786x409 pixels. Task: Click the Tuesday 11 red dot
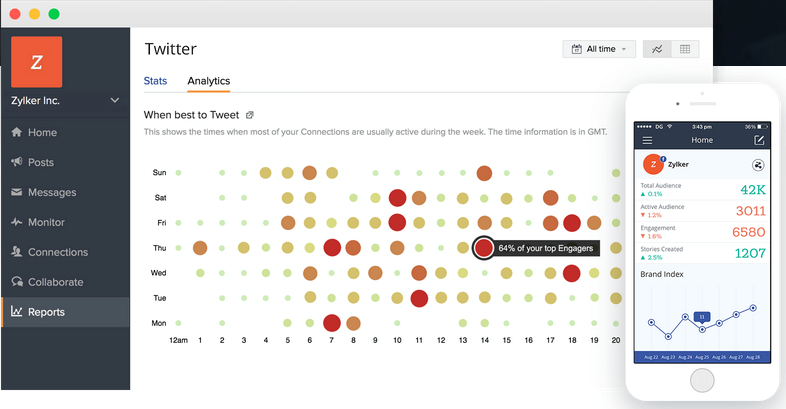click(x=419, y=298)
